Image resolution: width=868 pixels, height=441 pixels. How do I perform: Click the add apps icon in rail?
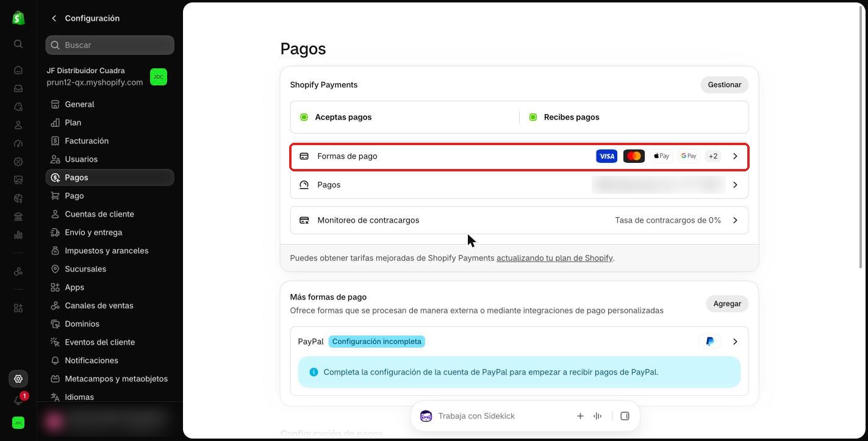pos(18,308)
